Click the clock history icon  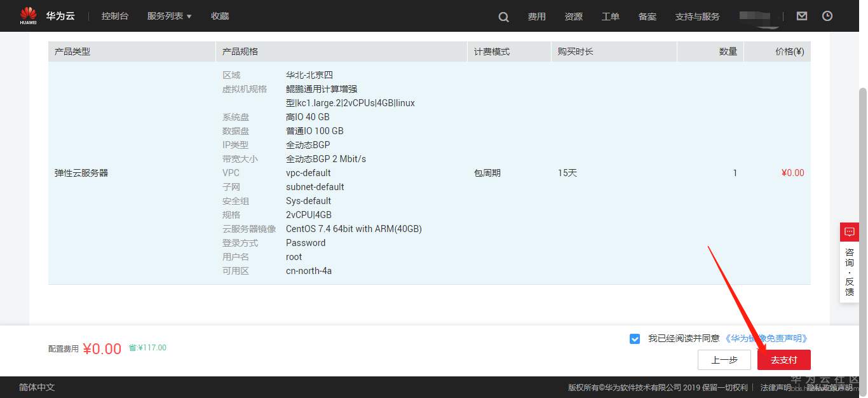[x=827, y=16]
